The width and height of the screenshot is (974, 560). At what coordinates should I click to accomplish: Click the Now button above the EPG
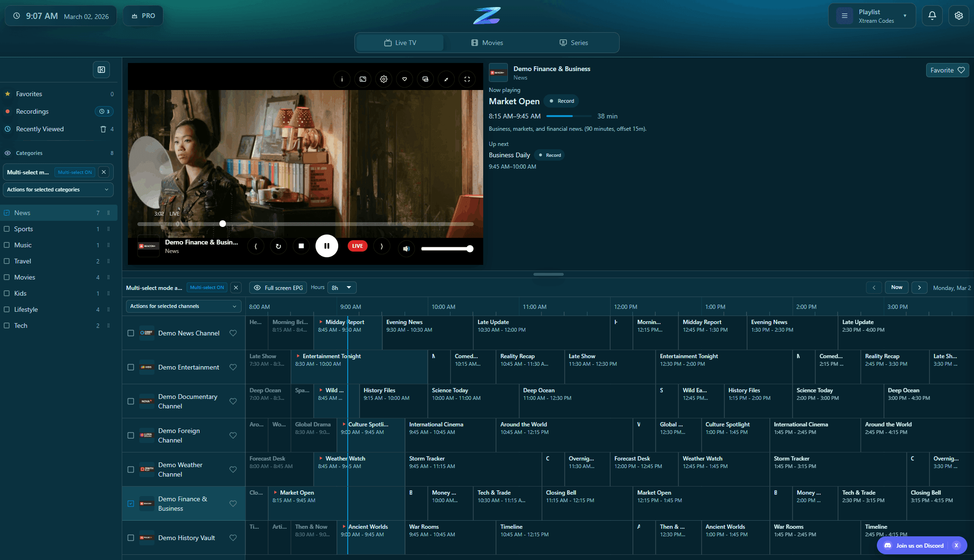[x=896, y=287]
